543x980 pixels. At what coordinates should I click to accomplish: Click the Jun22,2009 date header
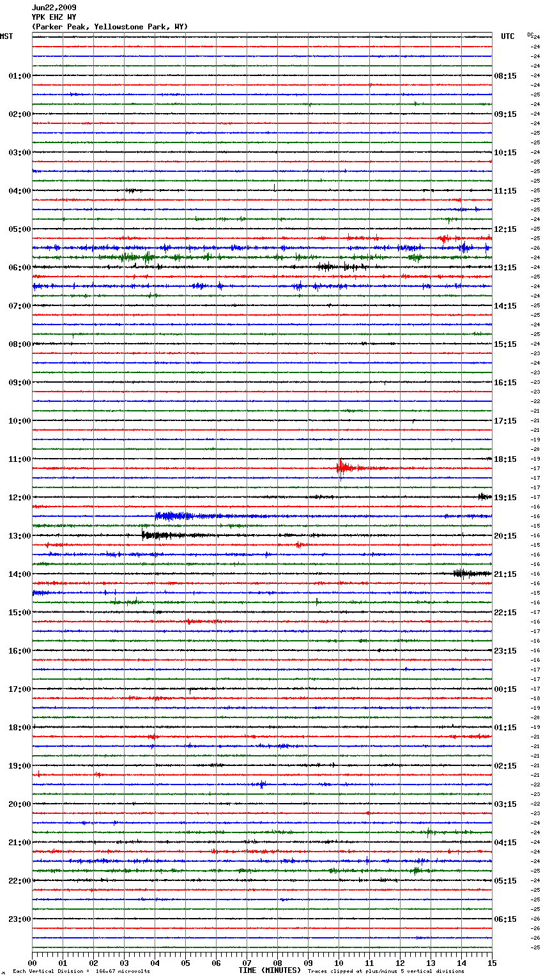[54, 8]
